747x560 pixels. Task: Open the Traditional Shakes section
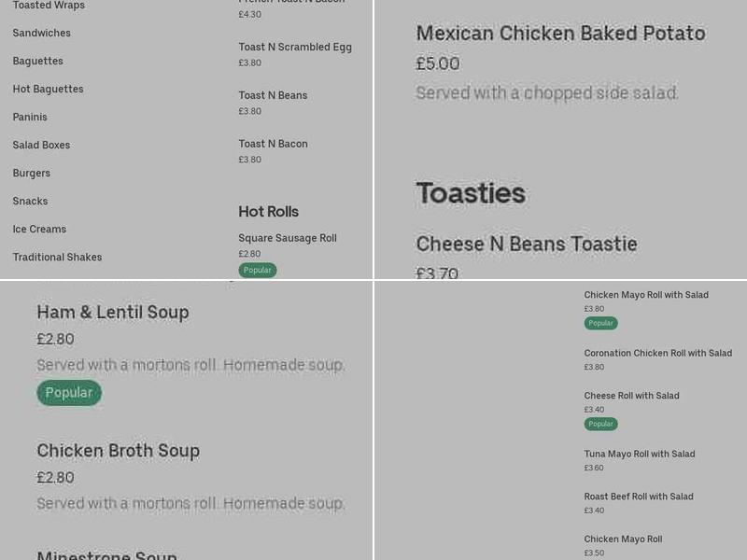tap(57, 257)
